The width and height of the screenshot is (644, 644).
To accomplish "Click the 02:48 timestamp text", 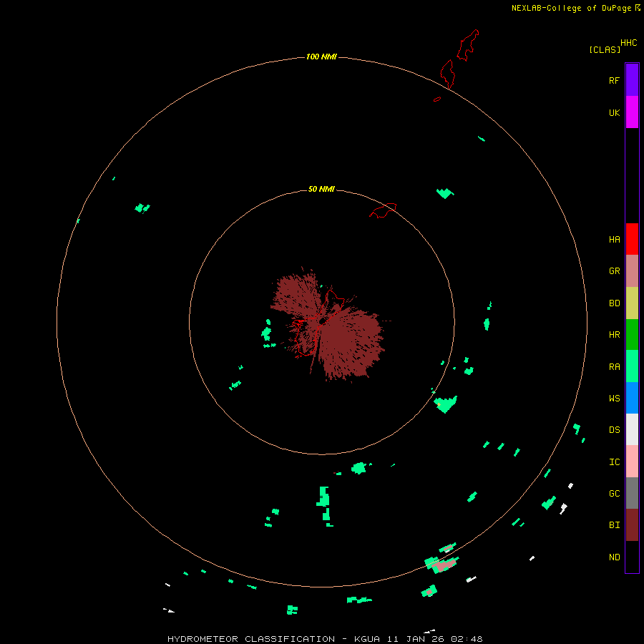I will point(467,639).
